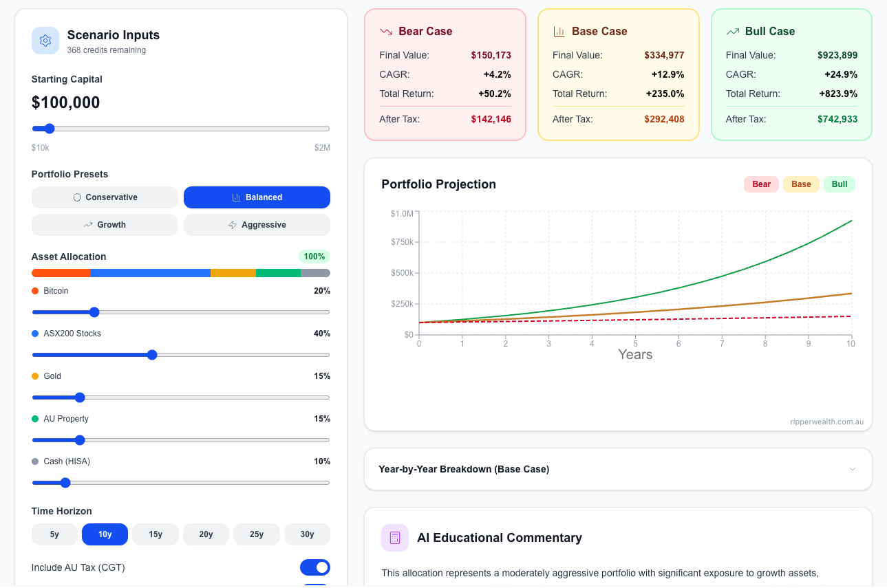887x588 pixels.
Task: Set time horizon to 15y
Action: coord(156,534)
